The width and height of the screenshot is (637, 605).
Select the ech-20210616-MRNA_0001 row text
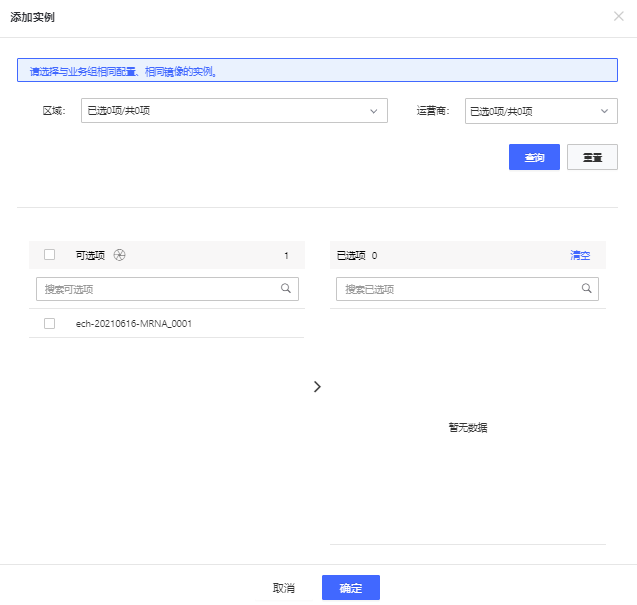tap(134, 324)
